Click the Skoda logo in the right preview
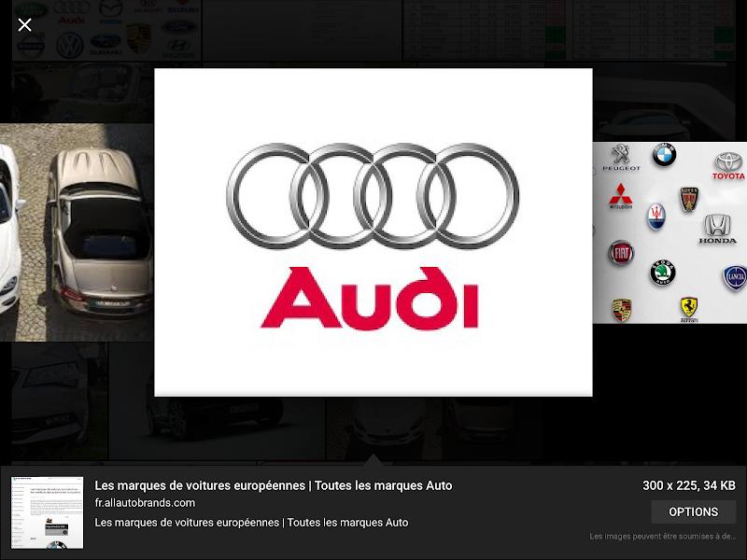 (663, 272)
